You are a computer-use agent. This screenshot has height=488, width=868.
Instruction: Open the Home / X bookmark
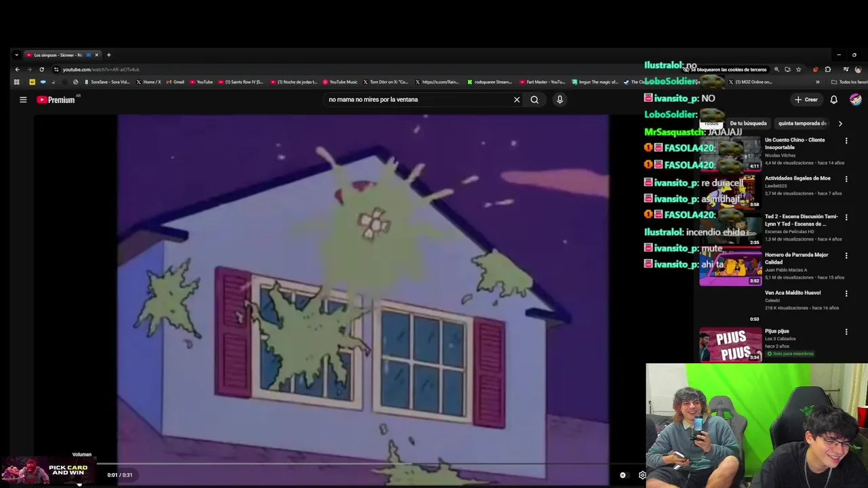pyautogui.click(x=149, y=82)
